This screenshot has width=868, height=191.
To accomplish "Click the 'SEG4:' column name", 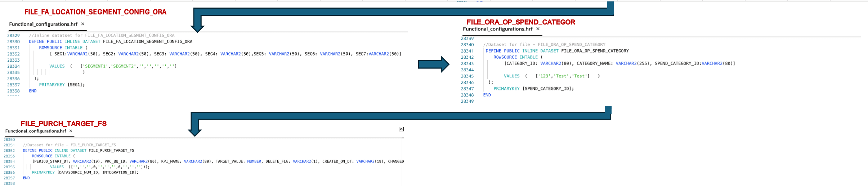I will 211,54.
